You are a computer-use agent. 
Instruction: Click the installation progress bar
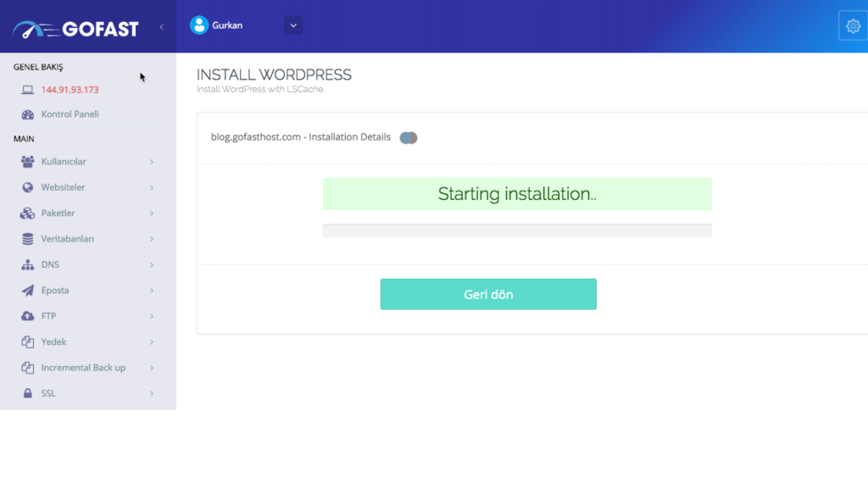coord(517,230)
